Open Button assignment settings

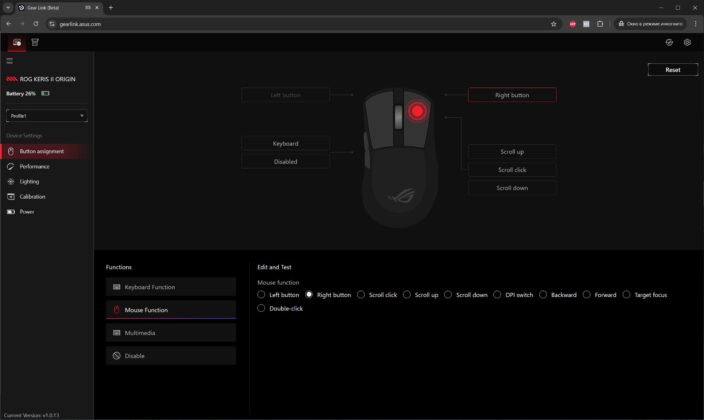click(x=47, y=151)
